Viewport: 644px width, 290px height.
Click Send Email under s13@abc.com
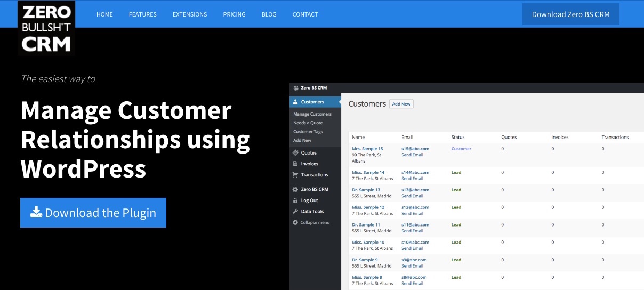pyautogui.click(x=412, y=196)
